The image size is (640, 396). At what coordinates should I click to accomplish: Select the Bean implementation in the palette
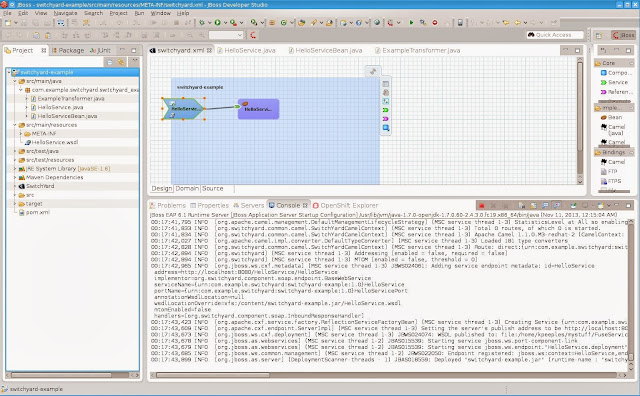click(611, 117)
